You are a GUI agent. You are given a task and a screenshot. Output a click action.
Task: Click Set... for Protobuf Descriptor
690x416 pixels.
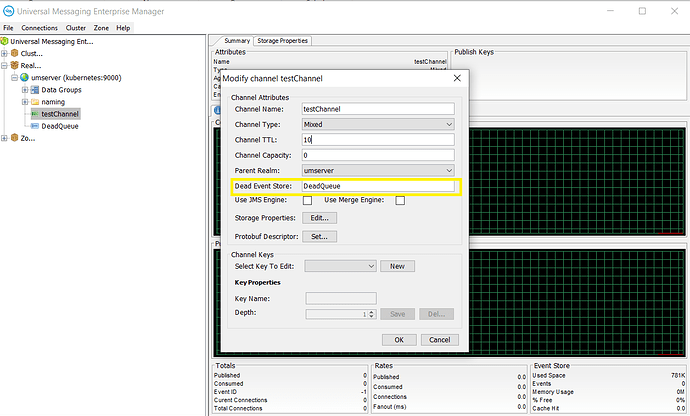tap(319, 236)
